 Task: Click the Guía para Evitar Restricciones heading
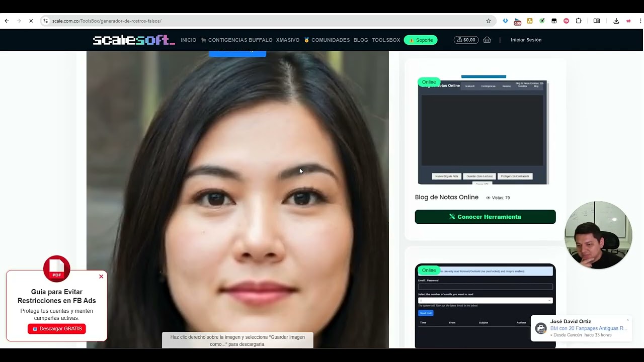coord(57,296)
